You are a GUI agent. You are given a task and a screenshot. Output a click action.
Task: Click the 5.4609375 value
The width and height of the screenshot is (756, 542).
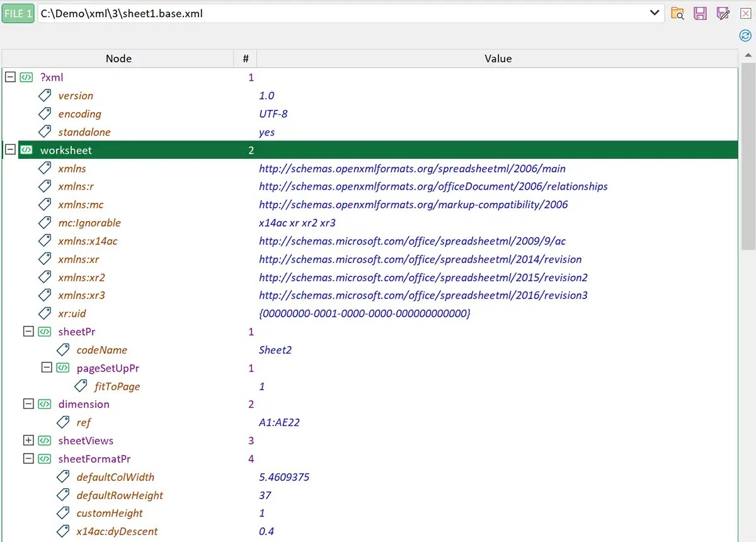284,477
